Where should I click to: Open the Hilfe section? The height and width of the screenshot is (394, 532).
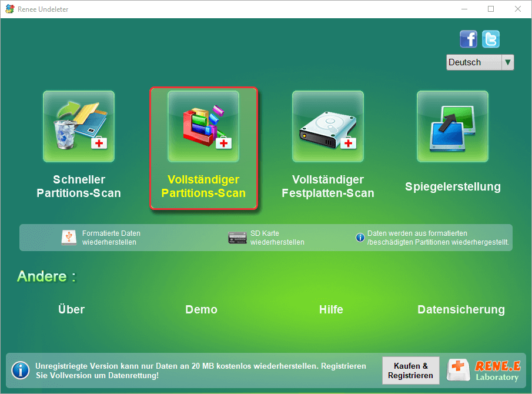(331, 309)
